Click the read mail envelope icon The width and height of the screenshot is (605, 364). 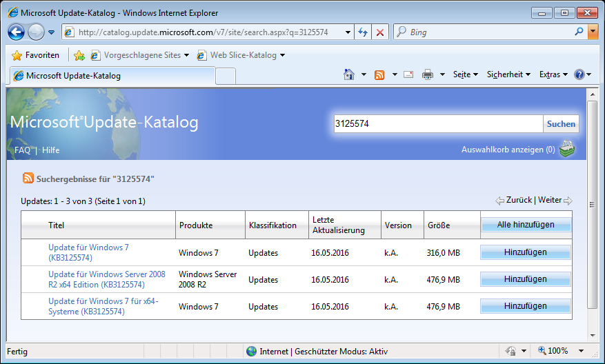tap(408, 74)
